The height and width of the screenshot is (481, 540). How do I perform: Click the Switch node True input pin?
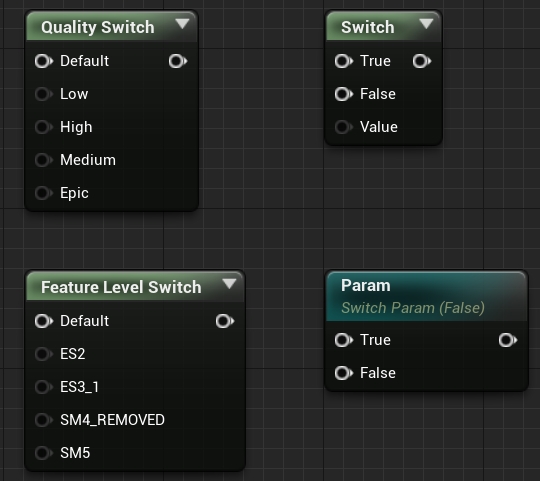344,61
